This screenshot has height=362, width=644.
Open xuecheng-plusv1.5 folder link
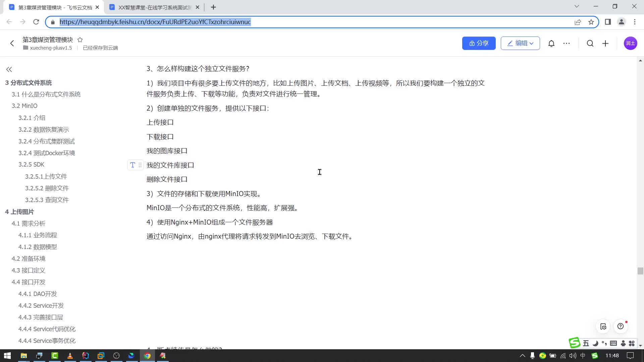(48, 48)
